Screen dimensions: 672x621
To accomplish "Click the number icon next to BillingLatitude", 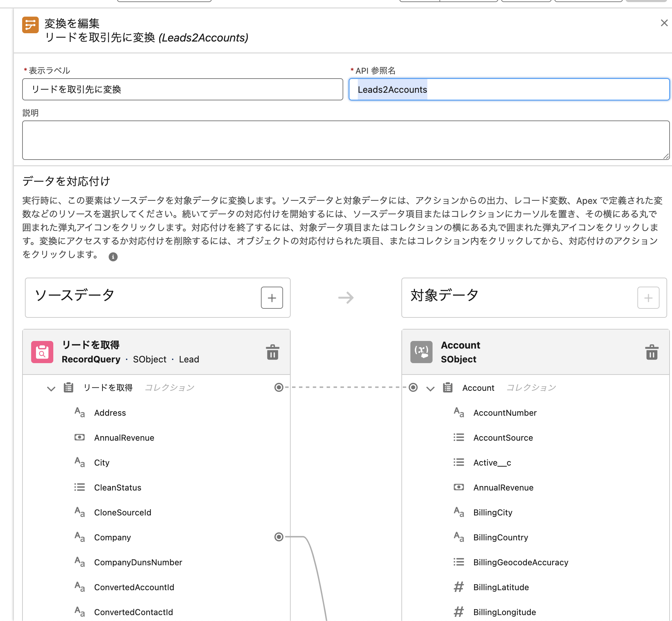I will 458,587.
